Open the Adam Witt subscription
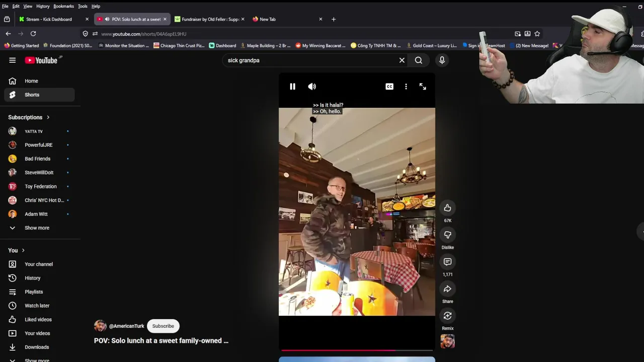Image resolution: width=644 pixels, height=362 pixels. pyautogui.click(x=39, y=214)
